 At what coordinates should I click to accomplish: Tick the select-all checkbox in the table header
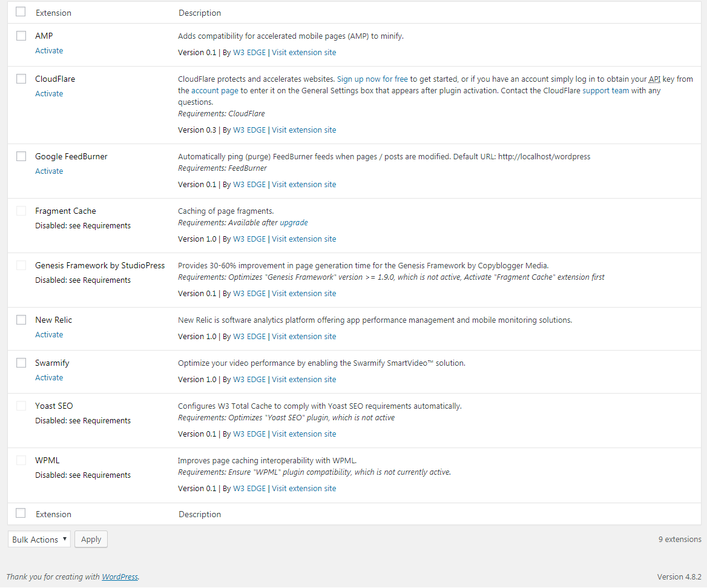pos(21,12)
